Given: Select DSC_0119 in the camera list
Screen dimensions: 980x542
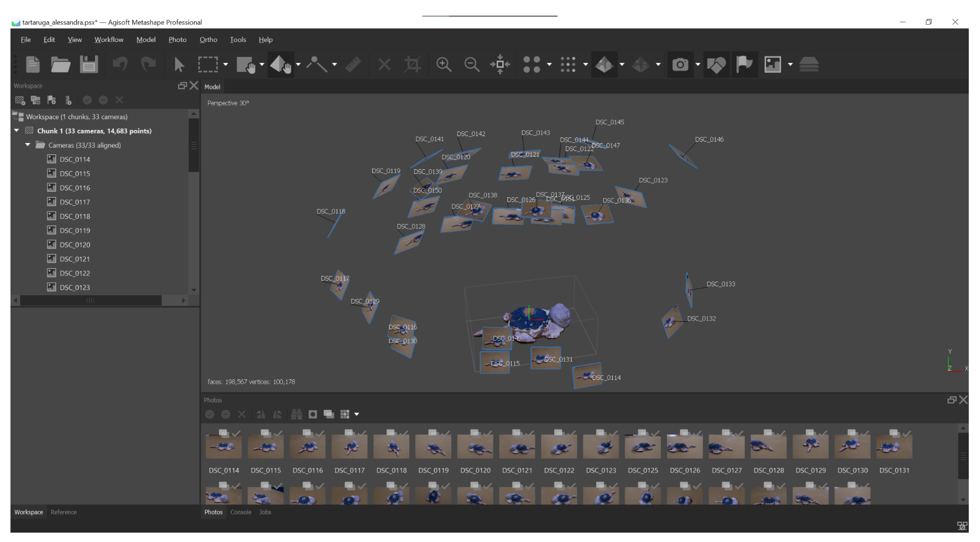Looking at the screenshot, I should pos(74,230).
